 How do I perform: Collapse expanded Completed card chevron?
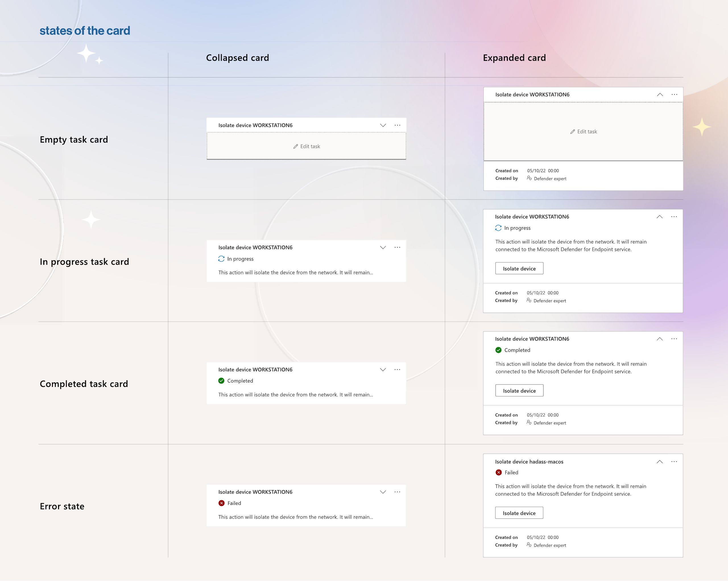pyautogui.click(x=659, y=339)
